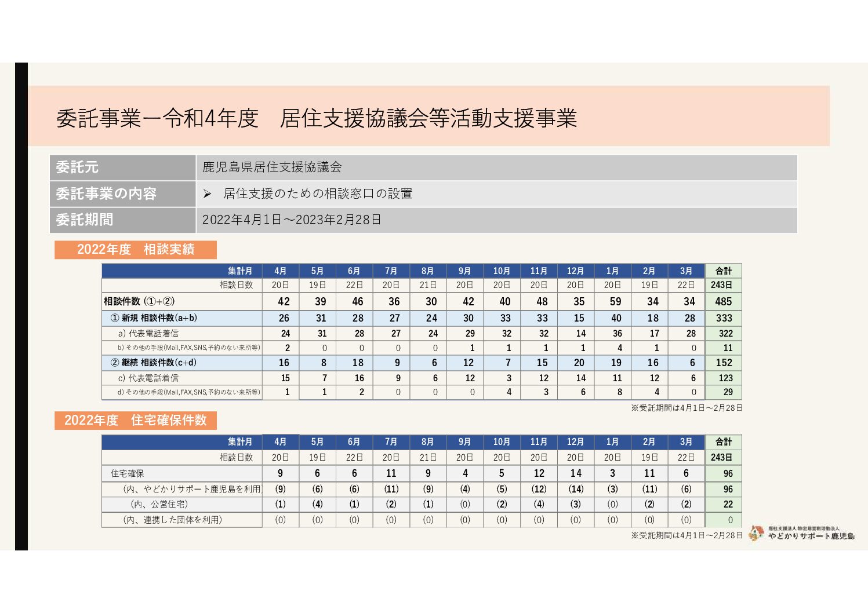
Task: Click the 2022年度 住宅確保件数 orange label
Action: [x=136, y=421]
